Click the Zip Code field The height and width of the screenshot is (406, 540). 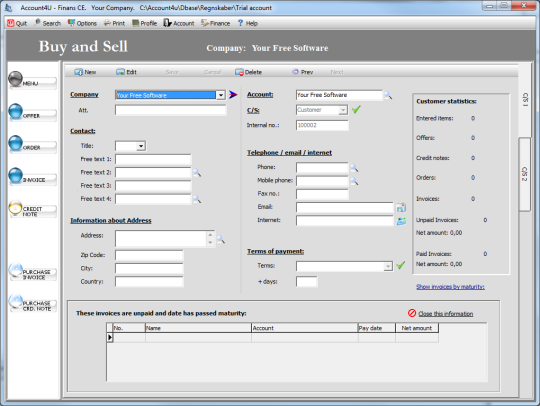coord(149,255)
